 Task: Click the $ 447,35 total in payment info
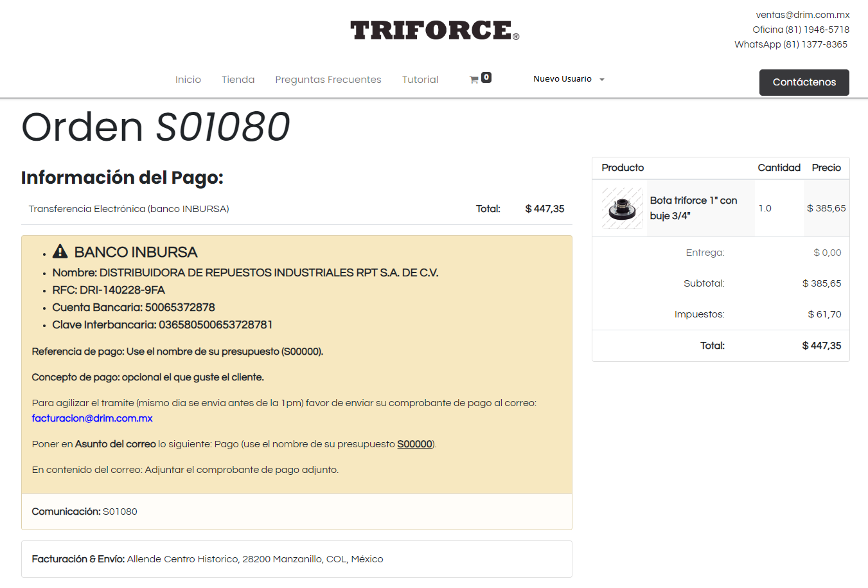545,209
